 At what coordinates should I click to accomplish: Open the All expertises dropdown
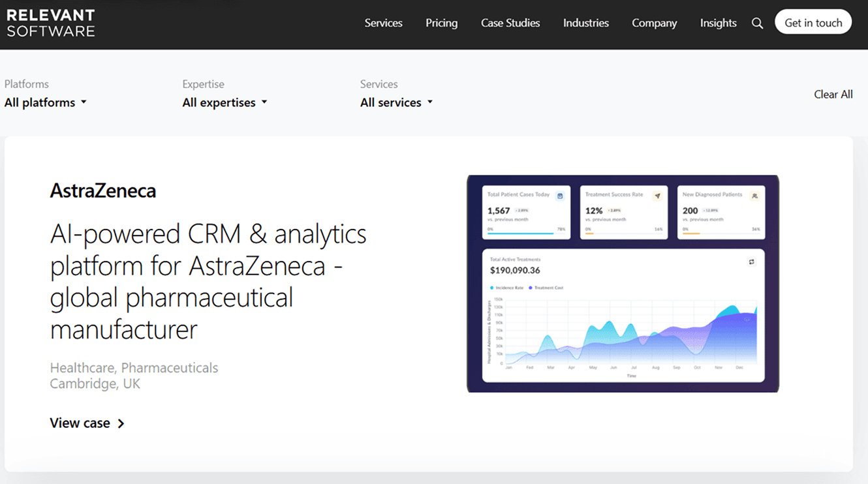tap(225, 102)
